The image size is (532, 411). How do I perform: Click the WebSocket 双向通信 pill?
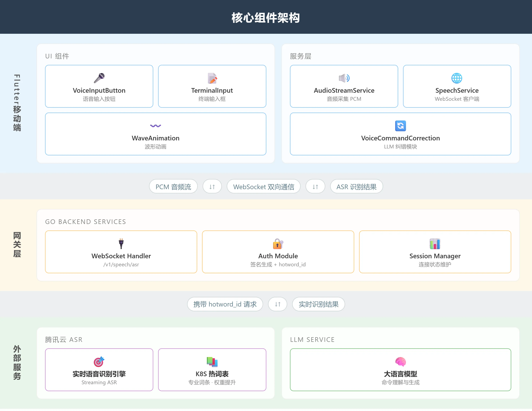(x=263, y=187)
